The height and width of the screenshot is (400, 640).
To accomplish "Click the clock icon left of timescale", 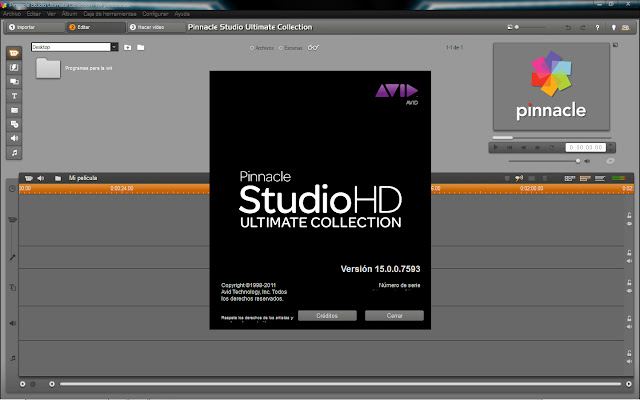I will coord(12,189).
